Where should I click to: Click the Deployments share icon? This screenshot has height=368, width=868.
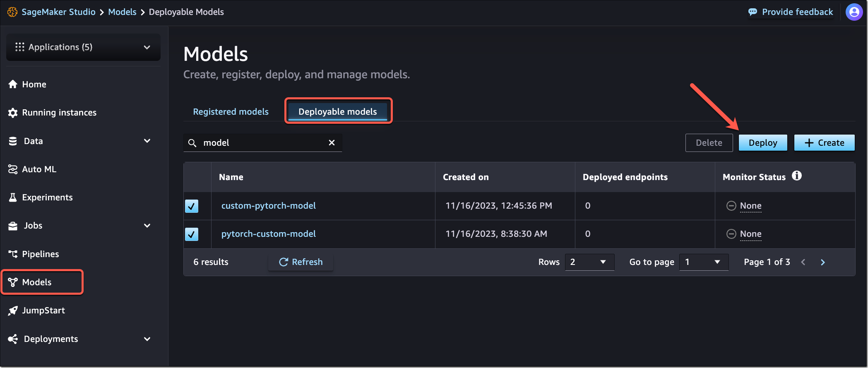click(x=13, y=339)
